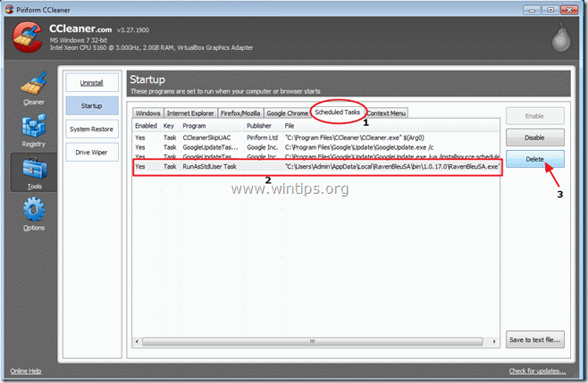Sort by the File column header
Screen dimensions: 588x383
click(x=391, y=126)
